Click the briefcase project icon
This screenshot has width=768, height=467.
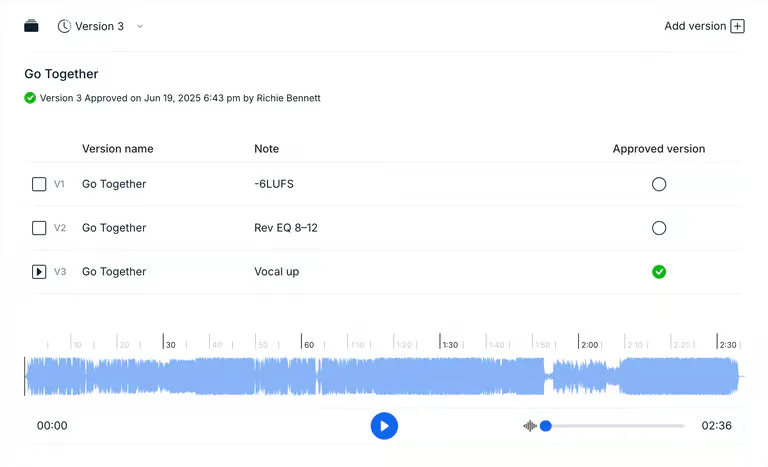tap(31, 26)
